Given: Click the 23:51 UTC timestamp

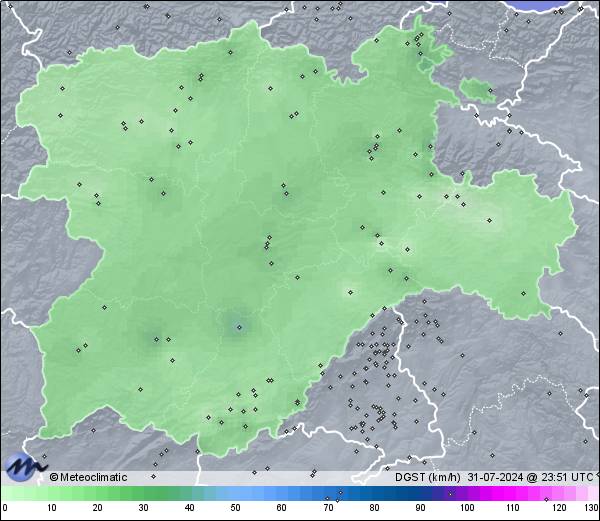Looking at the screenshot, I should [566, 477].
